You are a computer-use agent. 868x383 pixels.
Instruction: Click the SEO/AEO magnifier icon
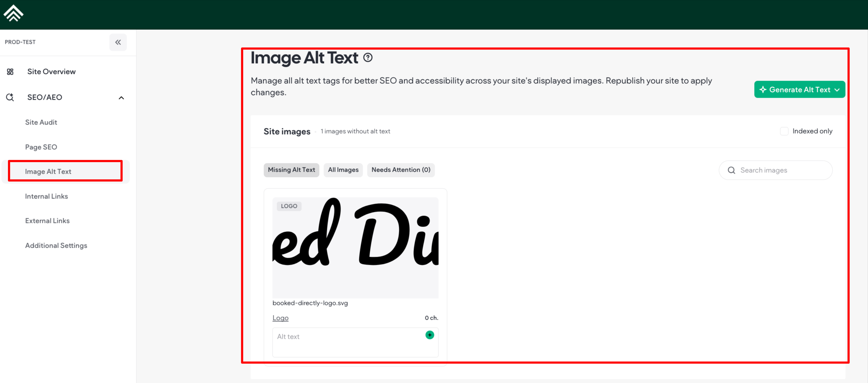pyautogui.click(x=10, y=97)
